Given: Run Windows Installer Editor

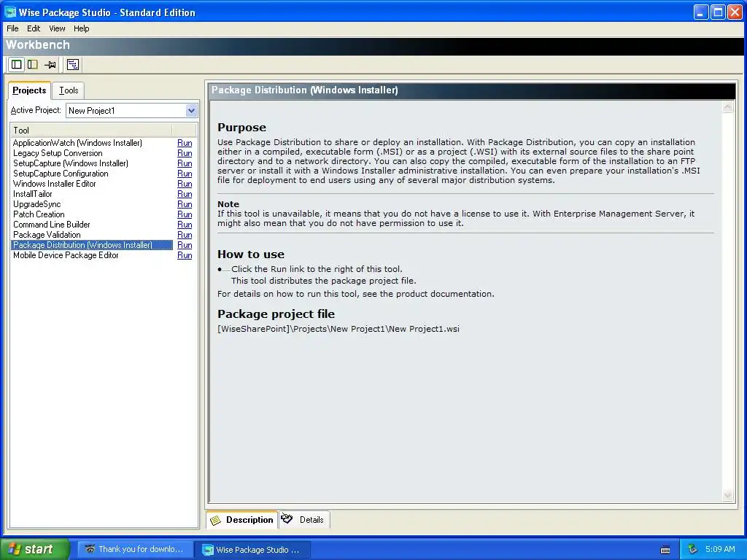Looking at the screenshot, I should point(185,184).
